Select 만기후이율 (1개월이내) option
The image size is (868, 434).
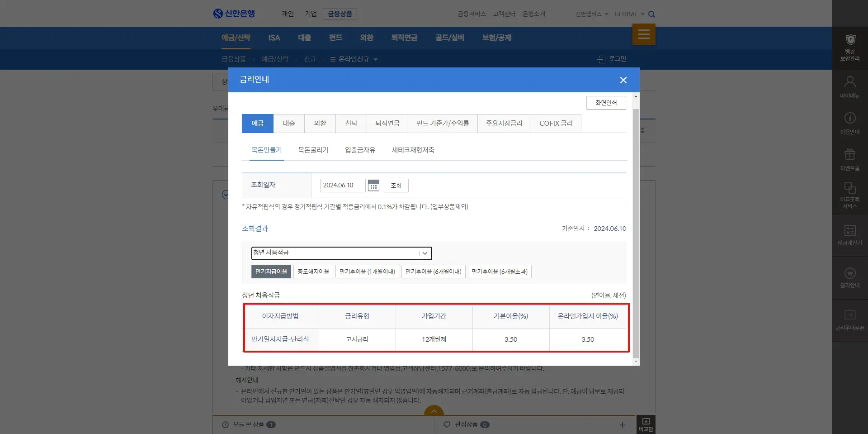coord(367,272)
